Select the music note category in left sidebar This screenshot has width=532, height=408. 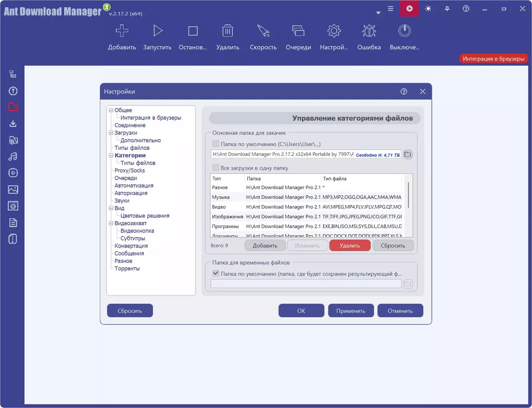pos(13,156)
